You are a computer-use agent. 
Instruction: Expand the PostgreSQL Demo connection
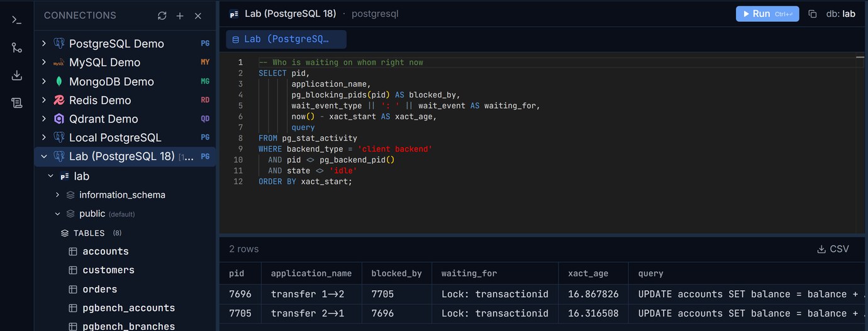pyautogui.click(x=43, y=43)
